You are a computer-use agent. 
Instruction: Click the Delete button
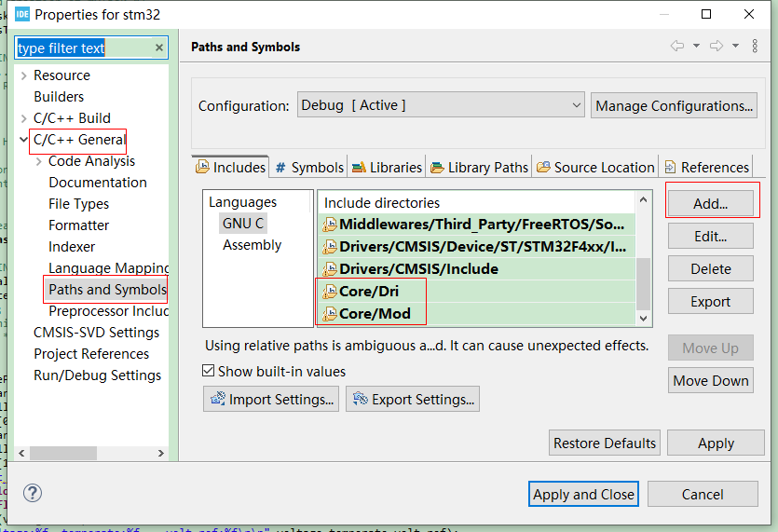(711, 269)
